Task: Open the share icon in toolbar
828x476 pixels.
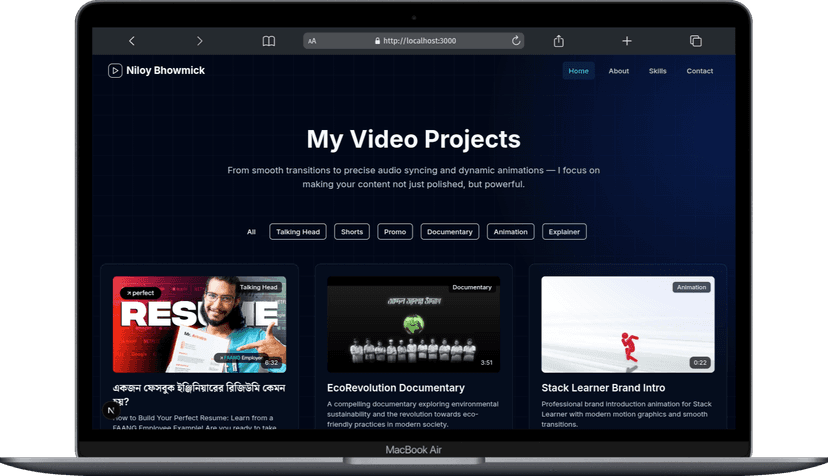Action: pyautogui.click(x=559, y=41)
